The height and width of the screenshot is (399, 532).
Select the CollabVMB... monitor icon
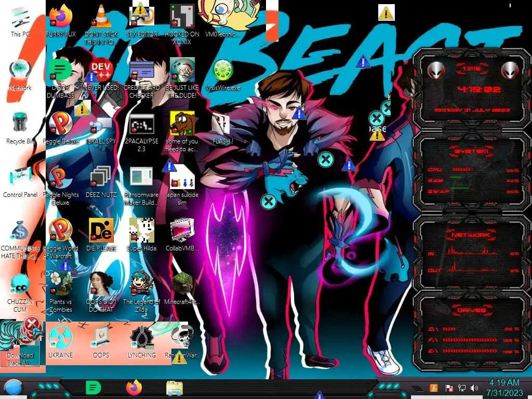(182, 235)
